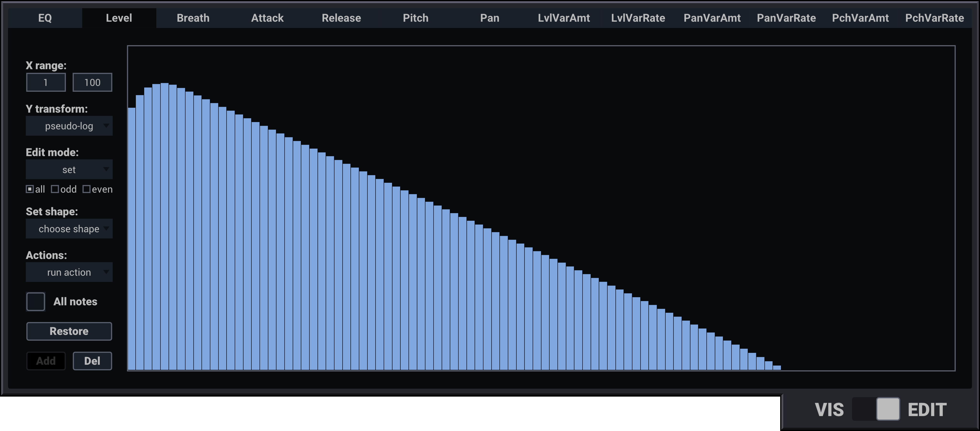The image size is (980, 431).
Task: Switch to the PchVarRate tab
Action: click(934, 18)
